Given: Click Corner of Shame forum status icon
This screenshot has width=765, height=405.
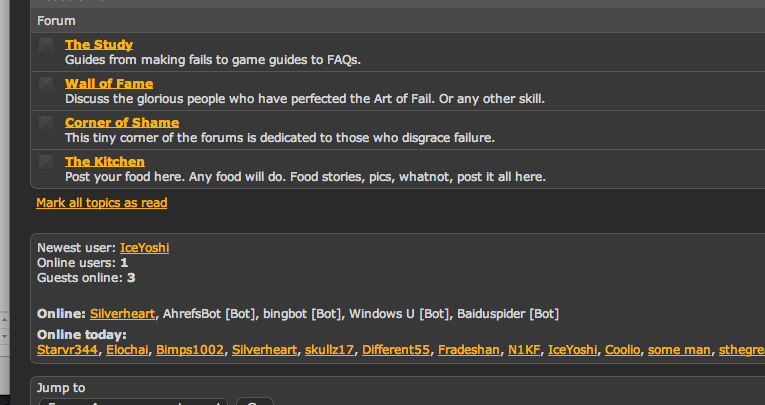Looking at the screenshot, I should tap(46, 123).
